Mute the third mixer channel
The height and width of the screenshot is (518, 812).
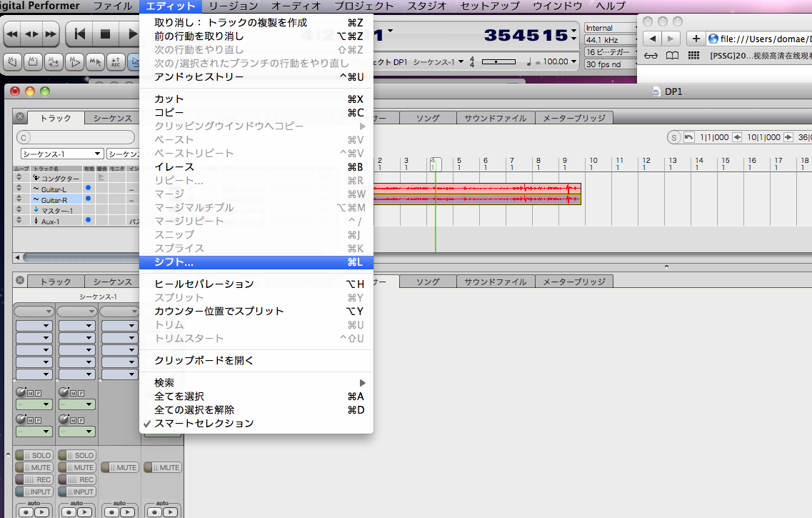tap(120, 467)
